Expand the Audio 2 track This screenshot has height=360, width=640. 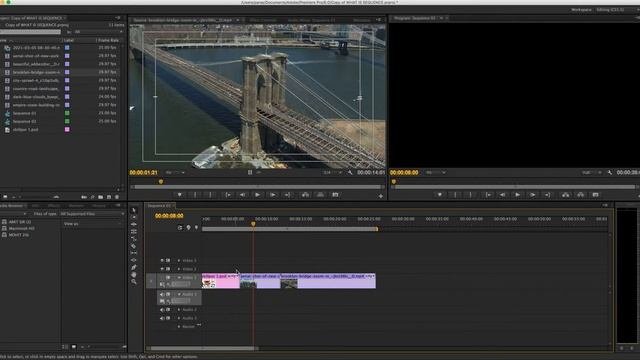click(179, 310)
